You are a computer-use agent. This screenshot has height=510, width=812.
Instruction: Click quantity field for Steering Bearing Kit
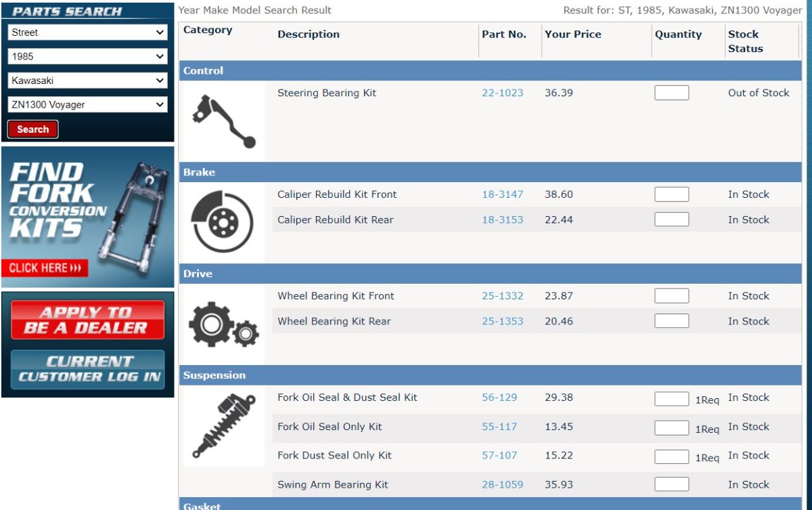[x=671, y=93]
